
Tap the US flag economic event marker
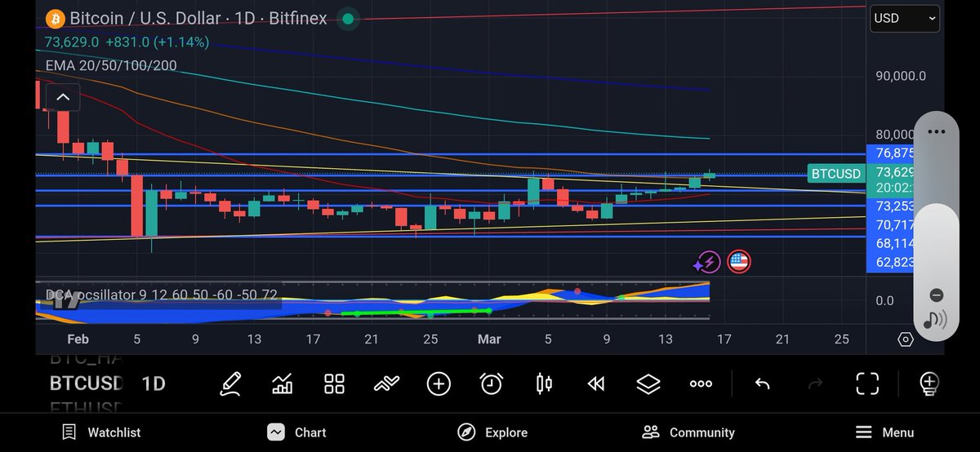pyautogui.click(x=739, y=262)
